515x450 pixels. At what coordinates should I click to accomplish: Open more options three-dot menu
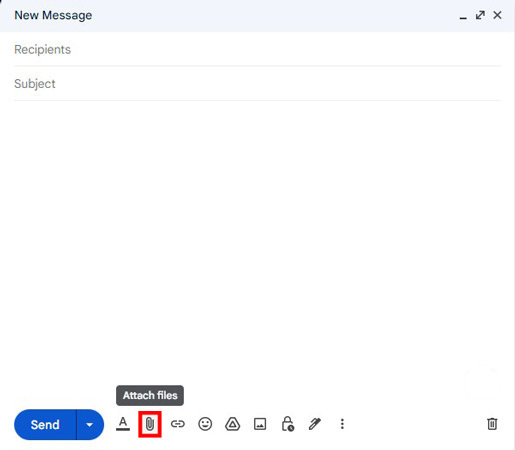342,424
